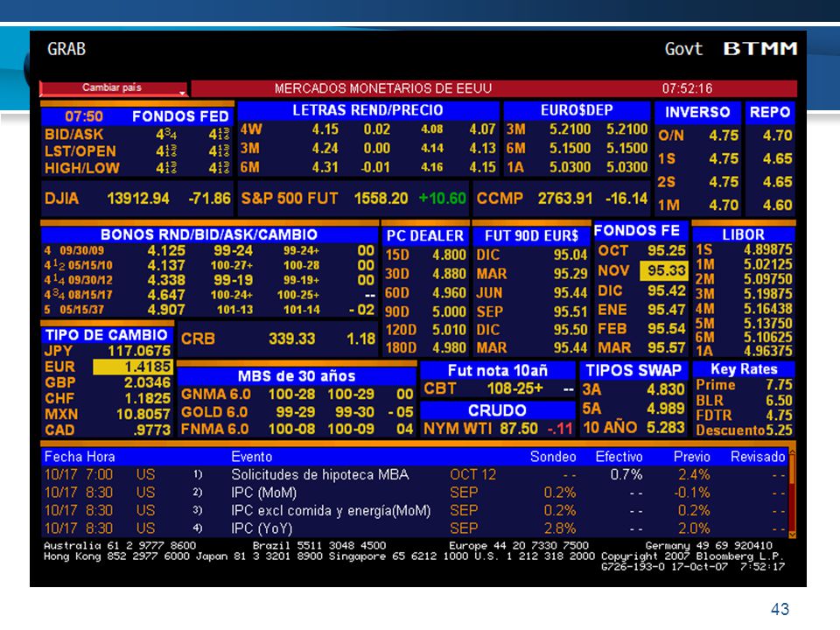Select the GNMA 6.0 row
The height and width of the screenshot is (630, 840).
coord(297,395)
